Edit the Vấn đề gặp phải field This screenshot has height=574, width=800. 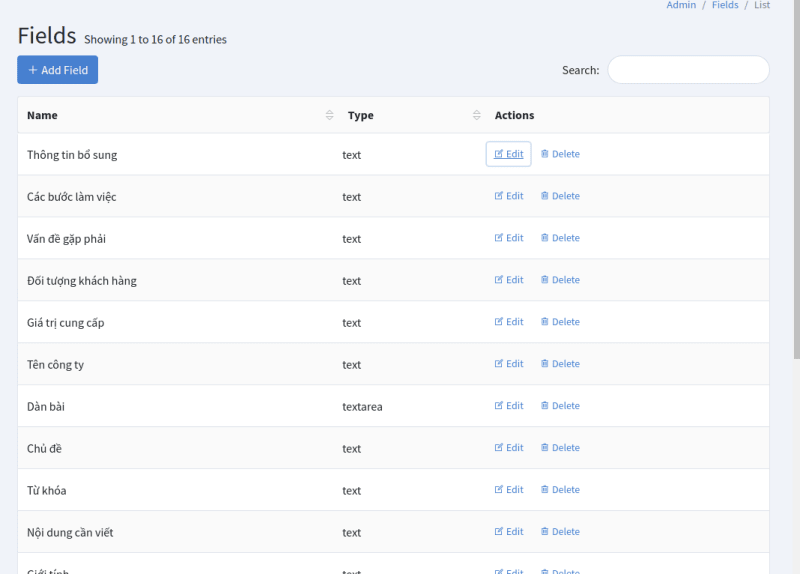509,238
